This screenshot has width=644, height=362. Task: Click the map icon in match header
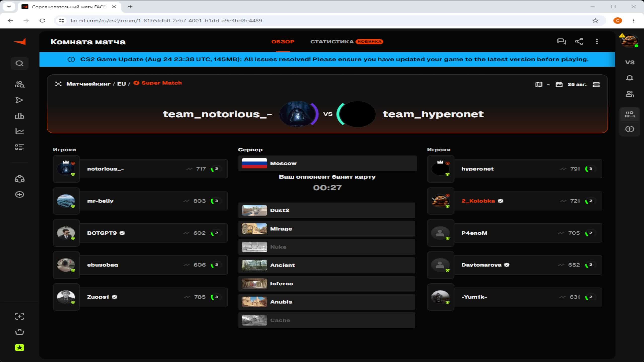point(539,84)
